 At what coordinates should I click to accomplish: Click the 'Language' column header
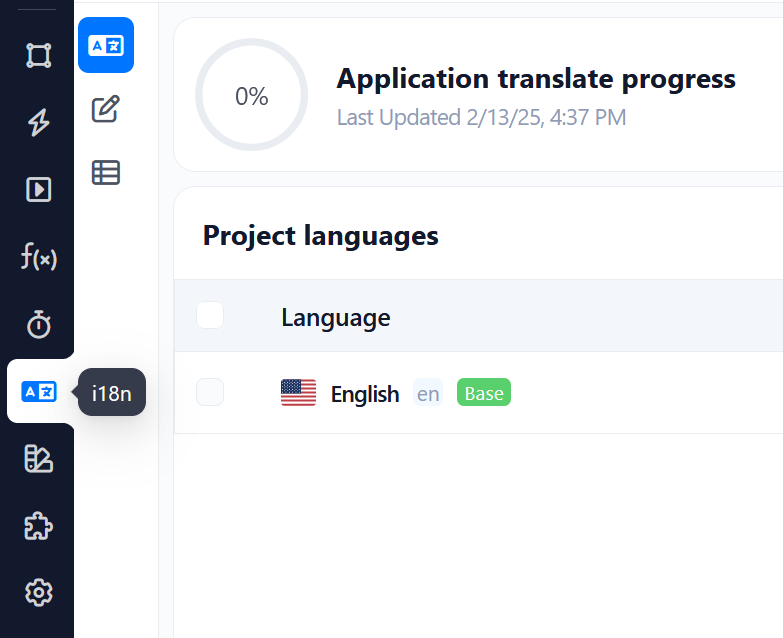(x=336, y=318)
